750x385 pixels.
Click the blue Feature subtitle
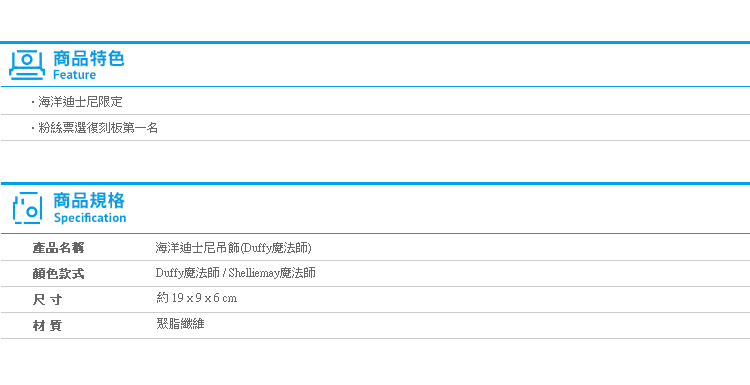74,75
